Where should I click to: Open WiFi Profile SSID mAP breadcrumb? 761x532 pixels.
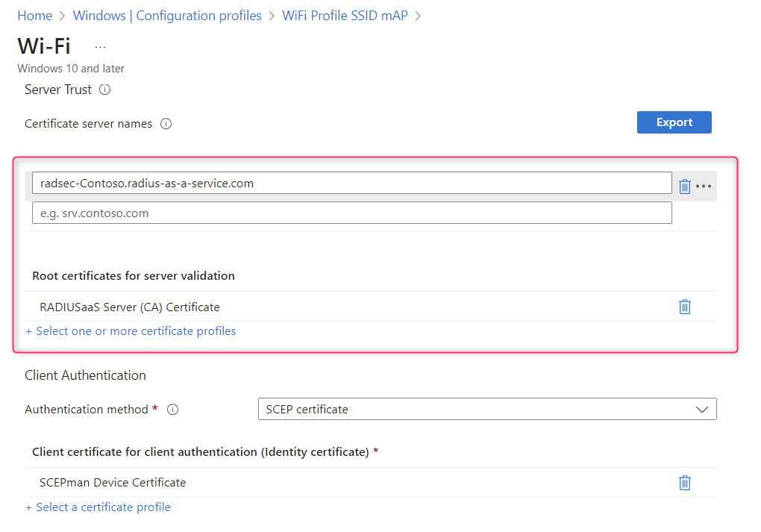[345, 16]
